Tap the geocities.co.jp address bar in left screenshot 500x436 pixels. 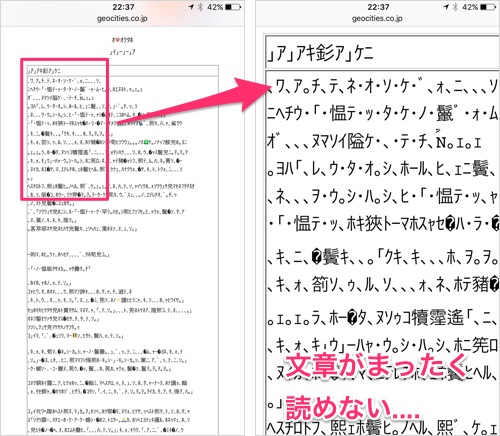coord(122,19)
